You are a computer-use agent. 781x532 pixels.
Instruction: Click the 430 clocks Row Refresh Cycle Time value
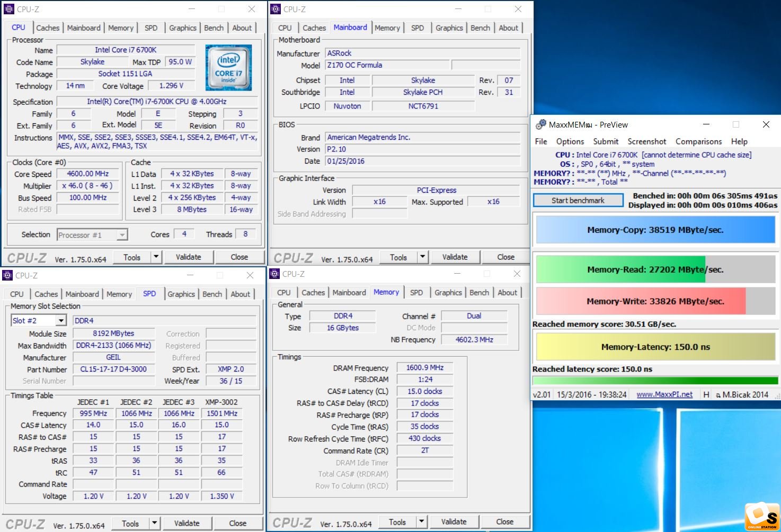tap(425, 439)
